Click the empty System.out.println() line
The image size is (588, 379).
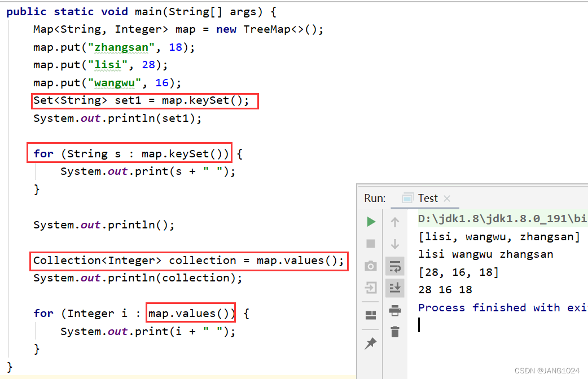pos(104,225)
